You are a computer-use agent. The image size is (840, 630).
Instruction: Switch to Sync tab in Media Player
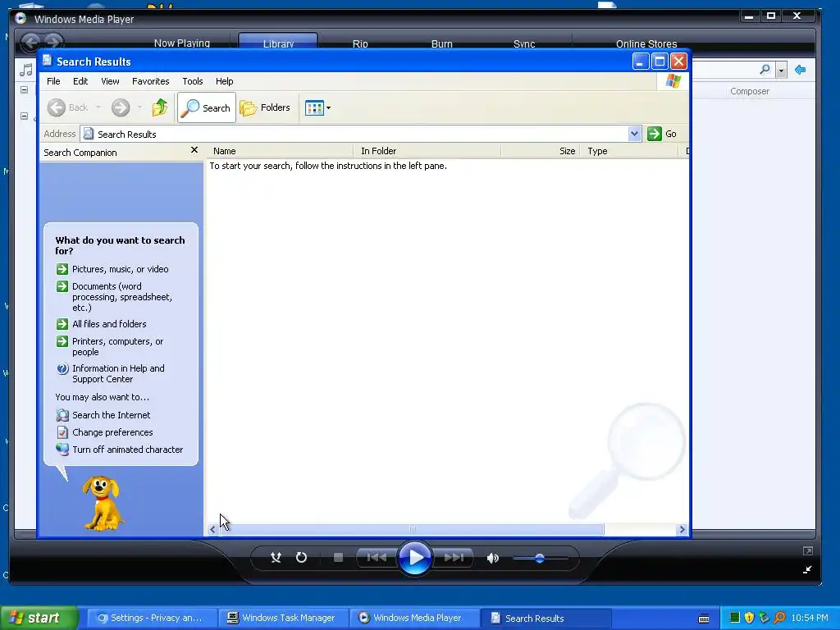(x=524, y=43)
